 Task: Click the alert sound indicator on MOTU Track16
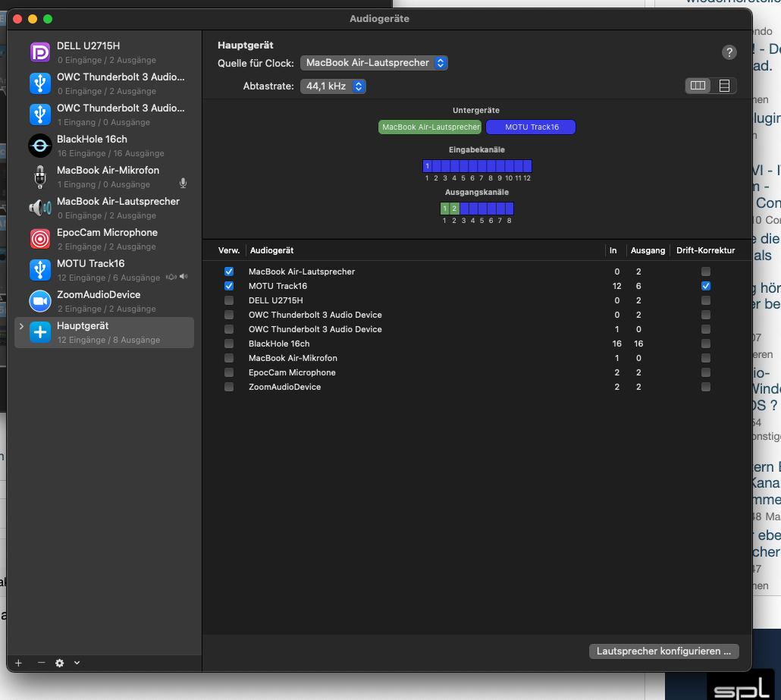[x=171, y=277]
